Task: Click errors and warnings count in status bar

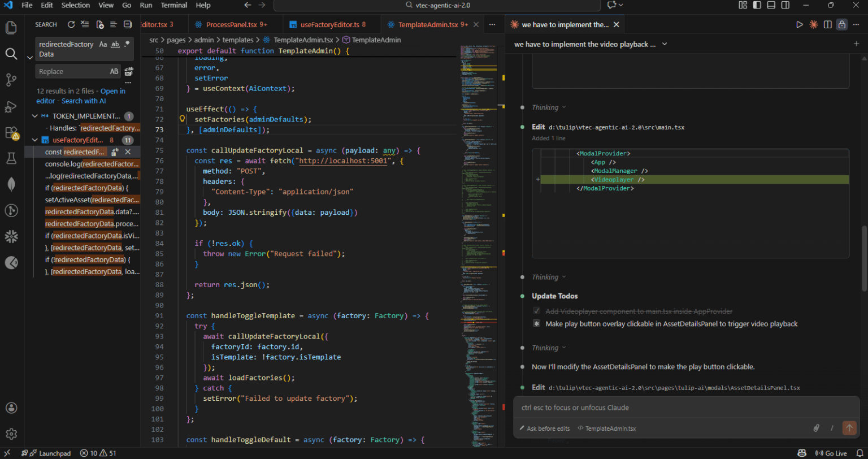Action: (x=98, y=453)
